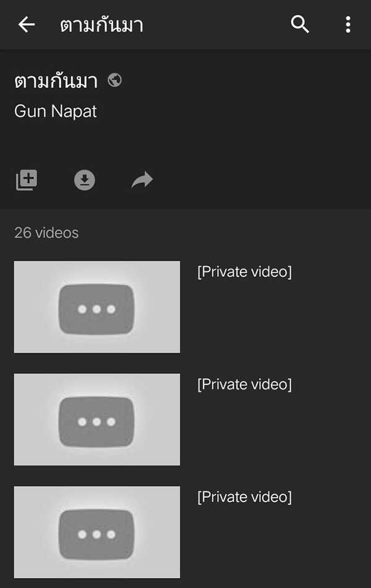This screenshot has height=588, width=371.
Task: Tap three-dot placeholder icon in second thumbnail
Action: [96, 422]
